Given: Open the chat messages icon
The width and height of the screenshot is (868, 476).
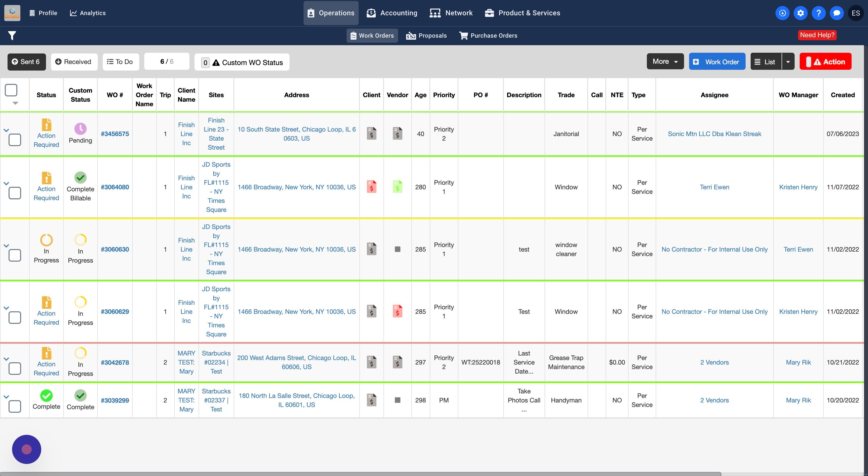Looking at the screenshot, I should click(836, 13).
